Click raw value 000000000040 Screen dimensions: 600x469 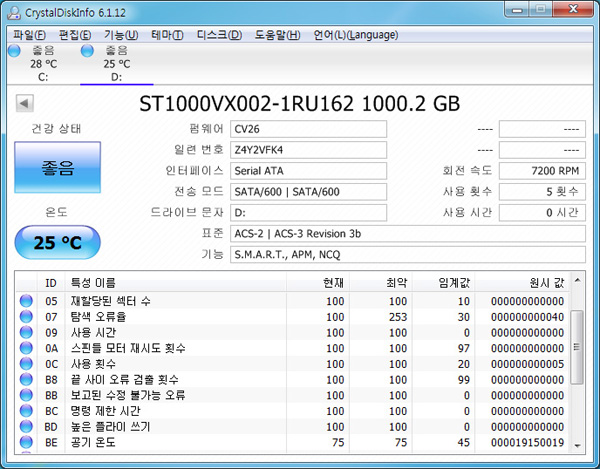pos(527,317)
